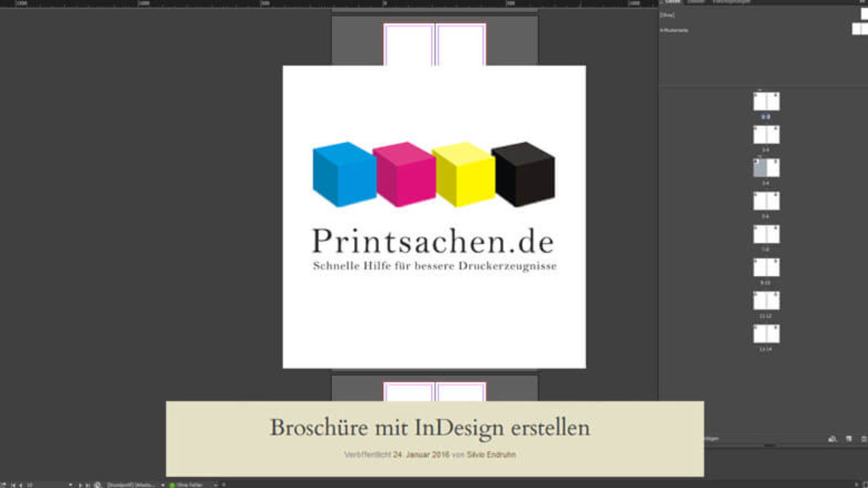This screenshot has height=488, width=868.
Task: Click the right page of the upper spread on the canvas
Action: tap(460, 45)
